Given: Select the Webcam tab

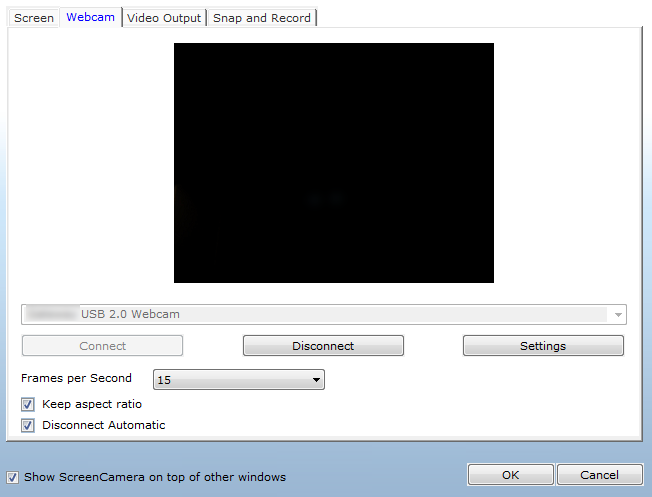Looking at the screenshot, I should [90, 17].
